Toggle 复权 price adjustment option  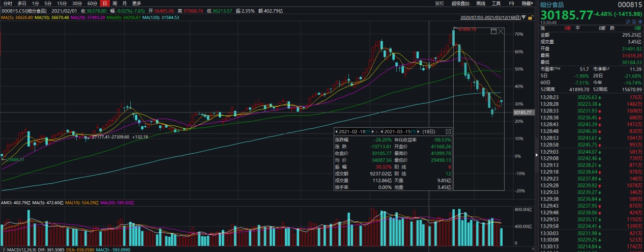pyautogui.click(x=440, y=4)
